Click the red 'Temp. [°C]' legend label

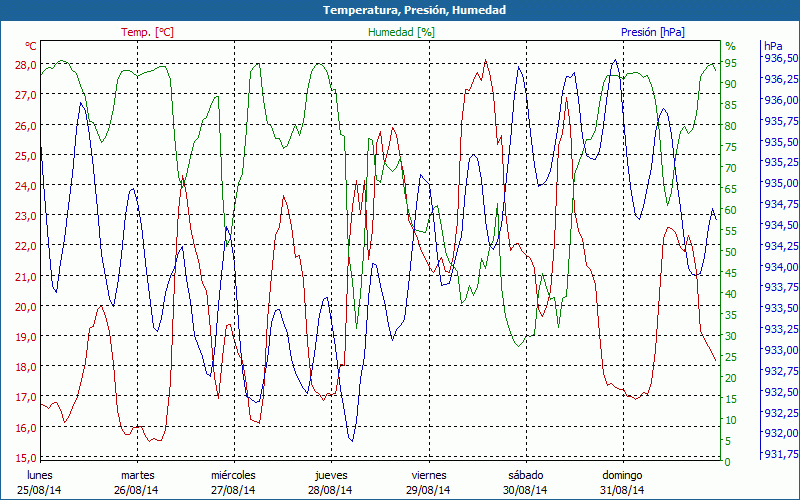pyautogui.click(x=147, y=32)
